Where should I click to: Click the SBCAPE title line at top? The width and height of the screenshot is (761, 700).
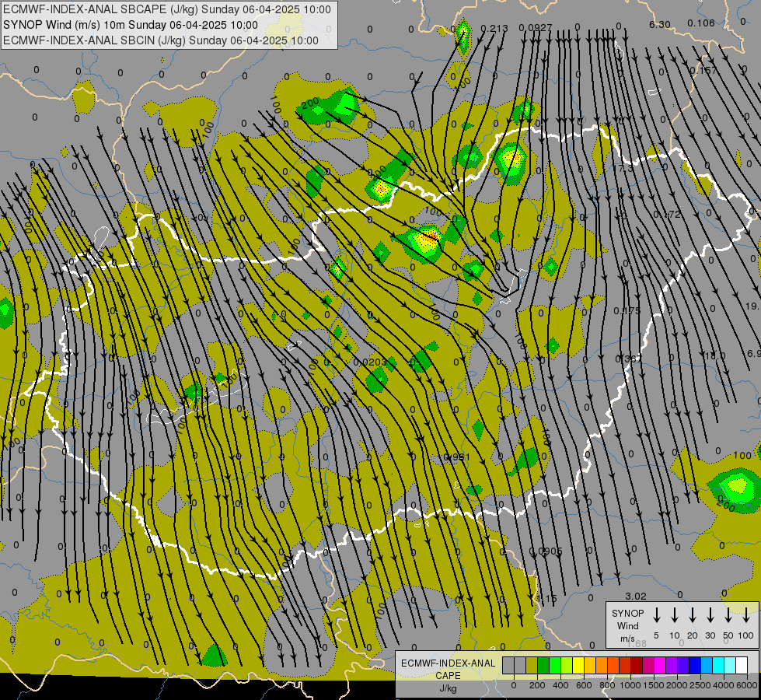[x=167, y=9]
